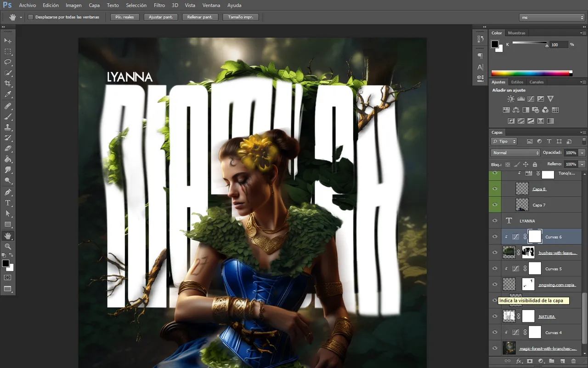Add a Brightness/Contrast adjustment

pyautogui.click(x=511, y=99)
